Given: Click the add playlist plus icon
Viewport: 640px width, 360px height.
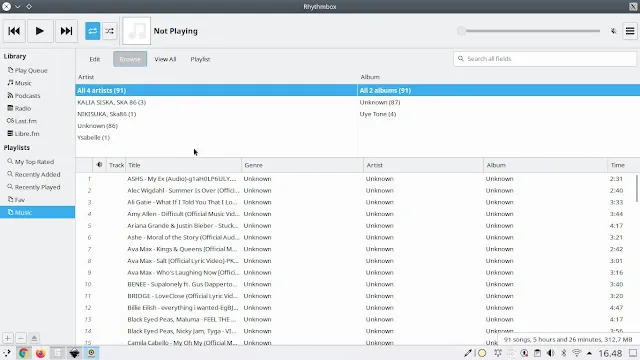Looking at the screenshot, I should [x=8, y=338].
